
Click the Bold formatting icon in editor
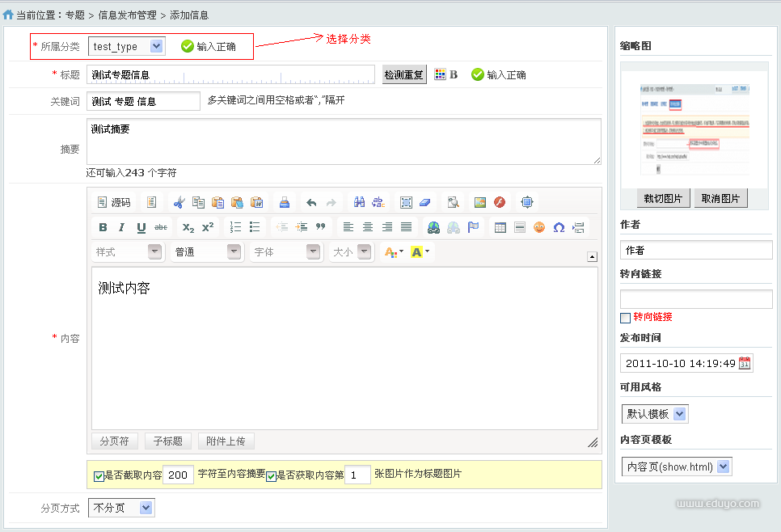pyautogui.click(x=103, y=227)
